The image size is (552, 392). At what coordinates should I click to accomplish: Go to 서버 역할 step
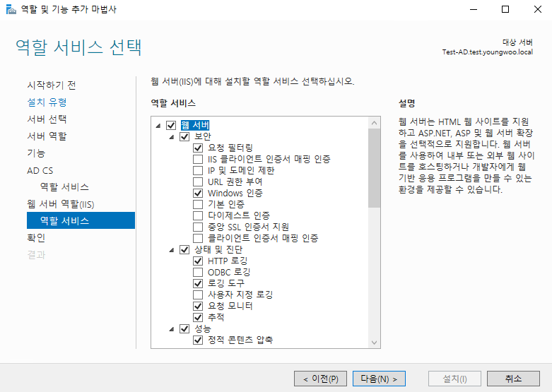coord(47,136)
